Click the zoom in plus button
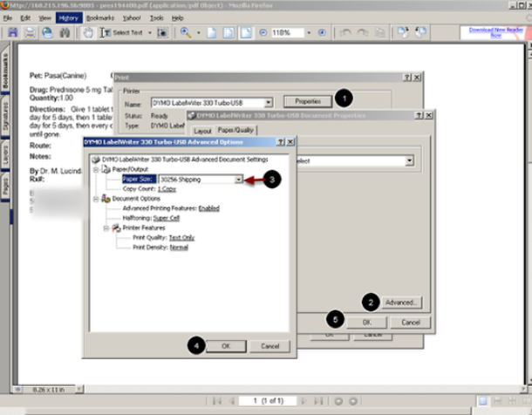The width and height of the screenshot is (532, 415). point(322,32)
